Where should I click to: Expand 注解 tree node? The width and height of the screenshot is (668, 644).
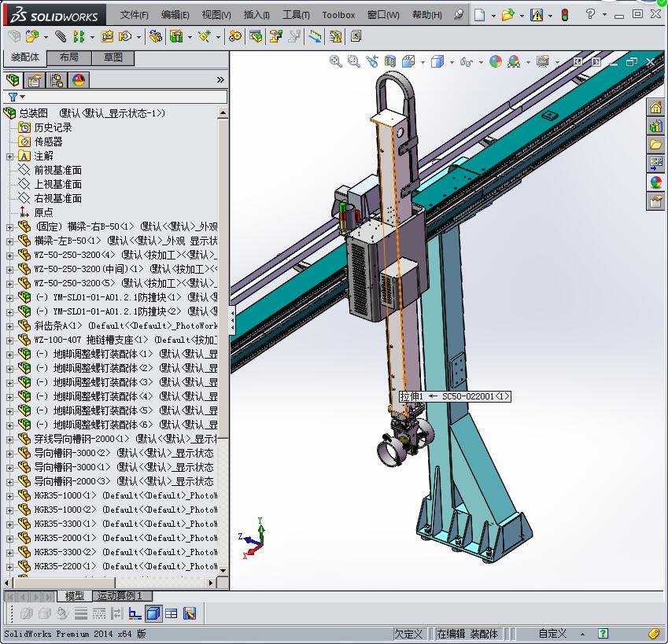pos(9,156)
